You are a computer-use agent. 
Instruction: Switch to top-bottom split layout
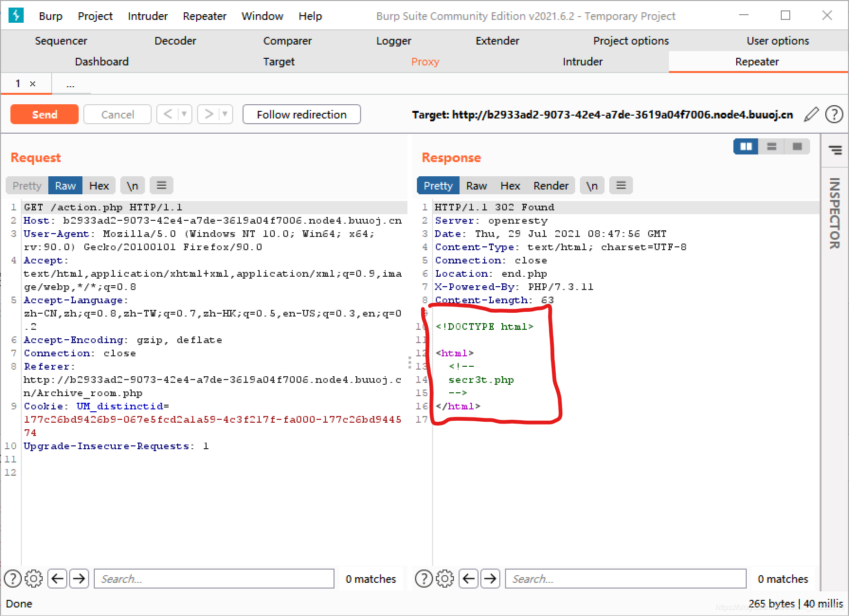pos(772,146)
